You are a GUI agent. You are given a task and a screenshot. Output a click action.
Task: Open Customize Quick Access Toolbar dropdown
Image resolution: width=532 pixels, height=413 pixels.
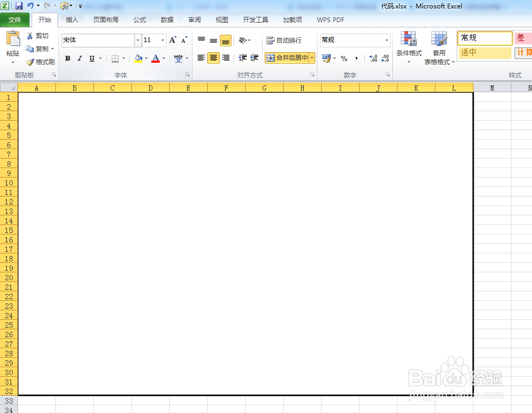click(x=81, y=6)
